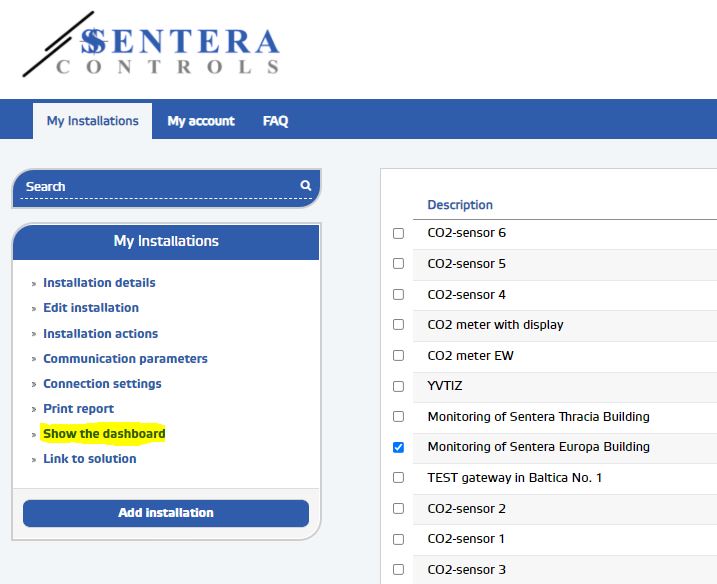Tick the YVTIZ installation checkbox

click(x=398, y=386)
